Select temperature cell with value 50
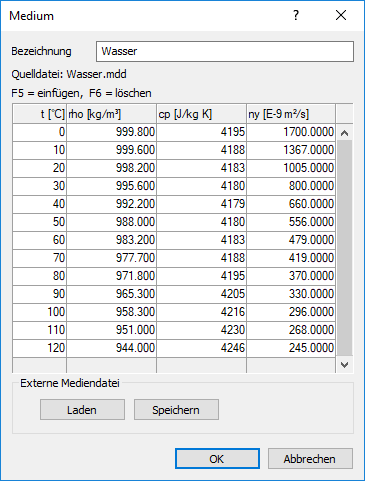365x481 pixels. [x=40, y=222]
